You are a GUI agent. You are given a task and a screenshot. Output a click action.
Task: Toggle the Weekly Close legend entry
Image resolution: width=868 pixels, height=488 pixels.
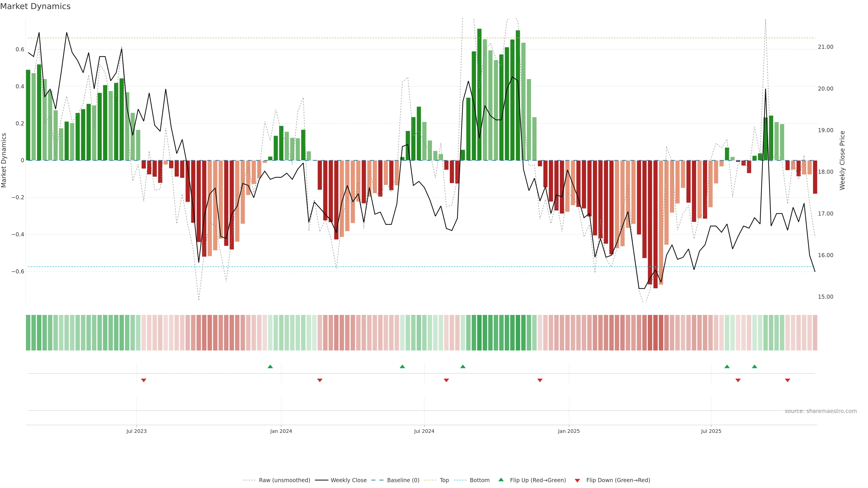pyautogui.click(x=348, y=480)
